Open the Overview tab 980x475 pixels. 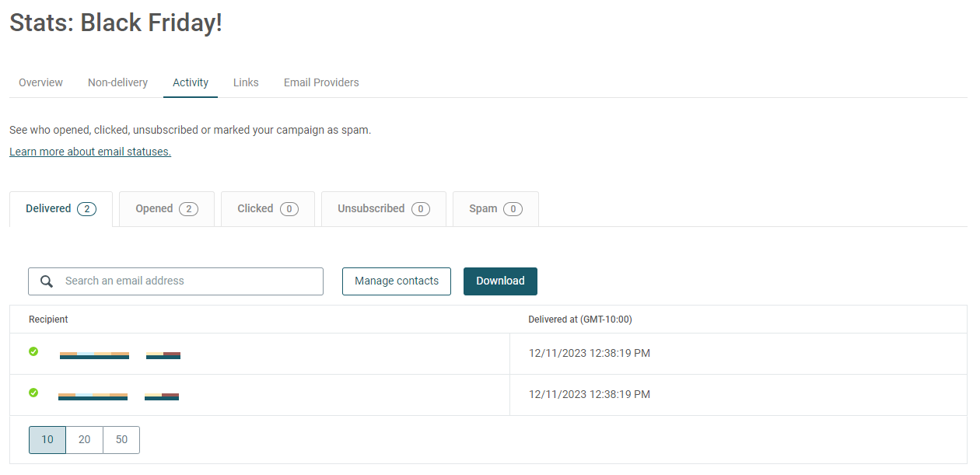tap(40, 82)
